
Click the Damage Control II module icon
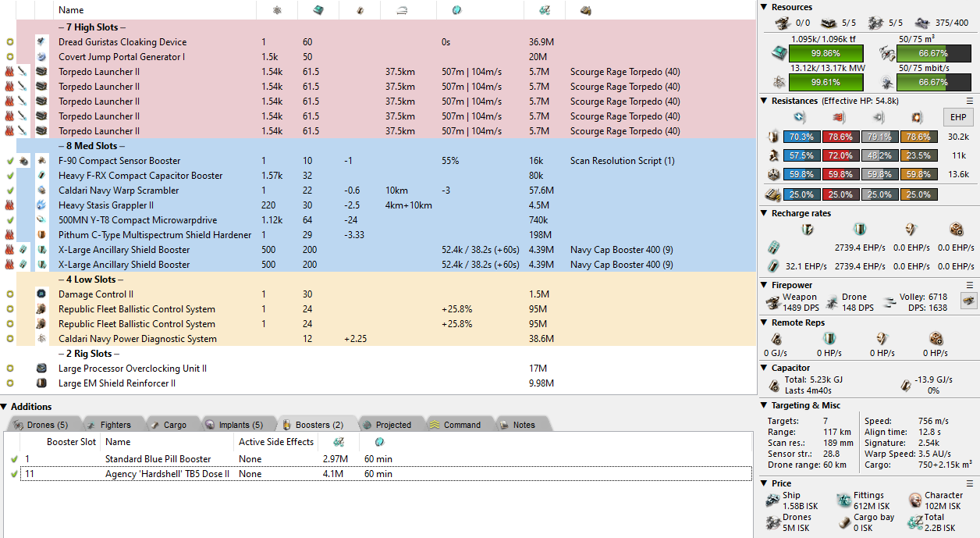pos(41,294)
